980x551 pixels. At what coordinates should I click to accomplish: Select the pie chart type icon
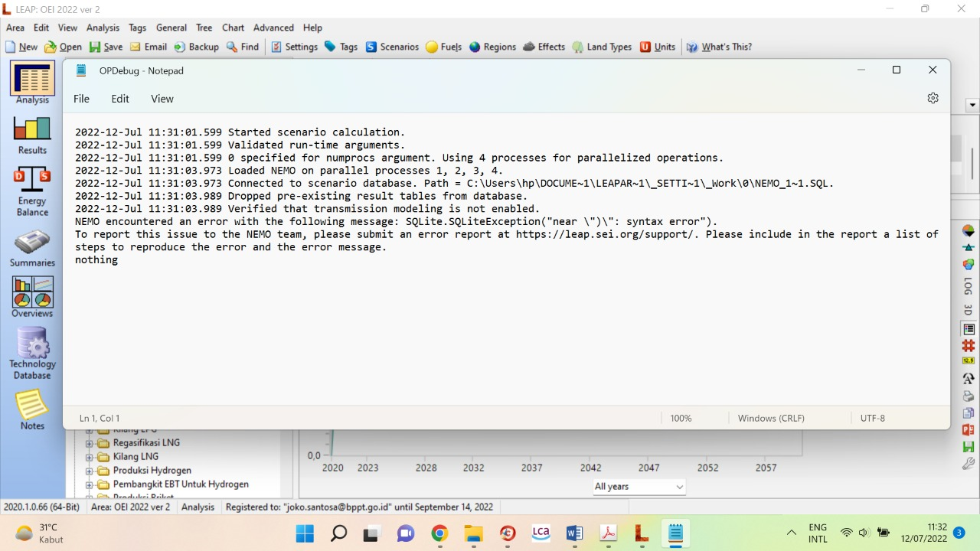coord(969,230)
